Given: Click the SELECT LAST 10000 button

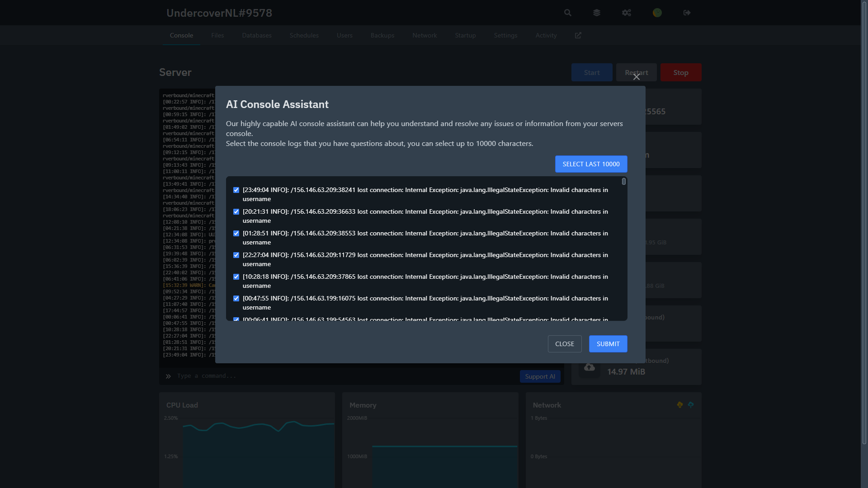Looking at the screenshot, I should click(x=591, y=164).
